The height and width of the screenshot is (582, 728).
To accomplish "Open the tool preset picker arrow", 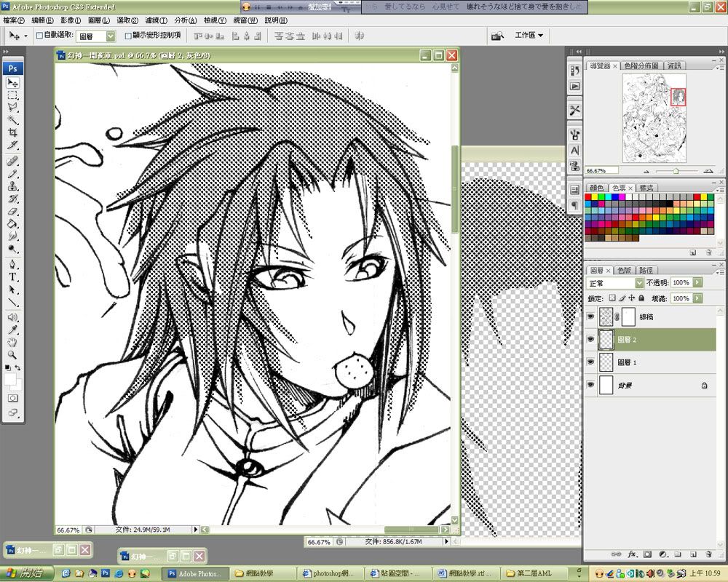I will coord(25,36).
